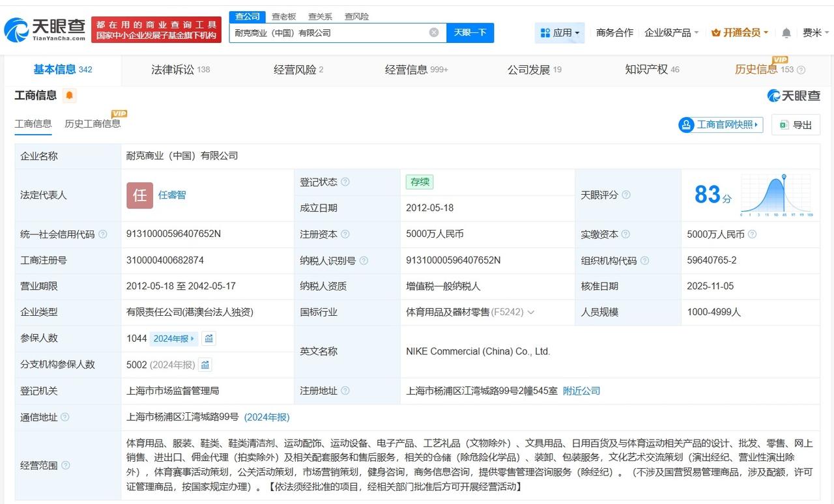Click the approval date 2025-11-05
Viewport: 834px width, 504px height.
tap(710, 287)
